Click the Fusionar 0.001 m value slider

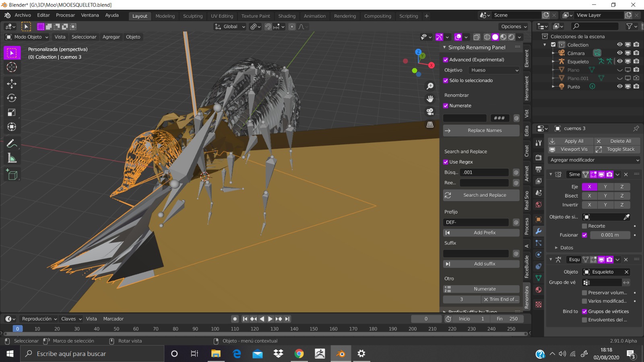pyautogui.click(x=610, y=235)
